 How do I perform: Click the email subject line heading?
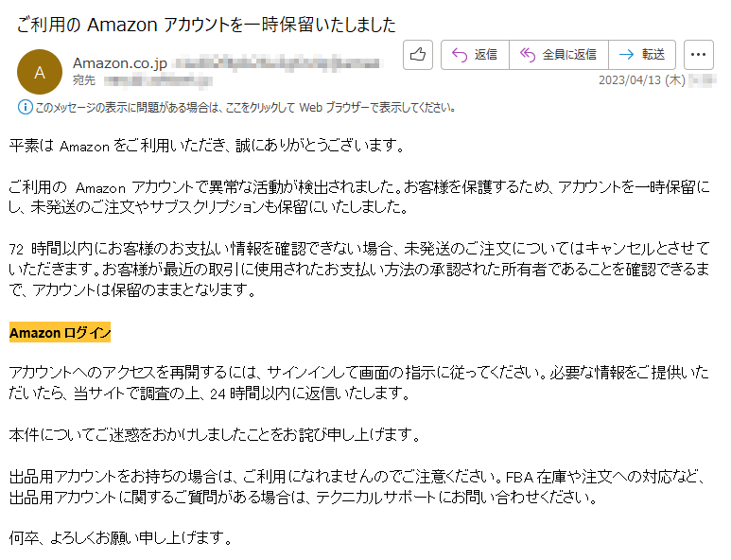click(x=206, y=25)
